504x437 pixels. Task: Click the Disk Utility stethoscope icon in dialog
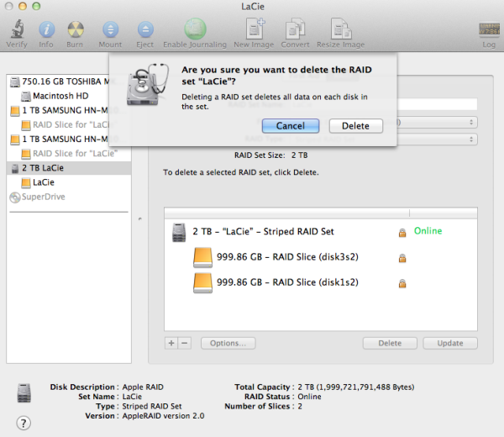pyautogui.click(x=148, y=85)
